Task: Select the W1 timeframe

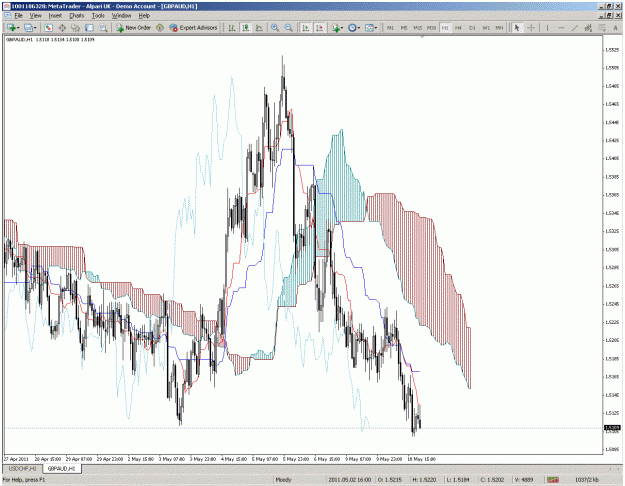Action: (486, 28)
